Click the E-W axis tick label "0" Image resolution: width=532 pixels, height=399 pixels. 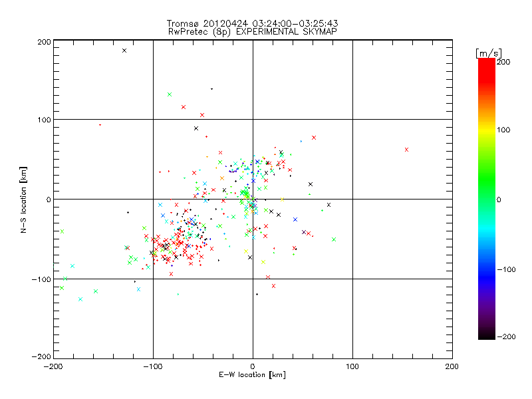(253, 366)
